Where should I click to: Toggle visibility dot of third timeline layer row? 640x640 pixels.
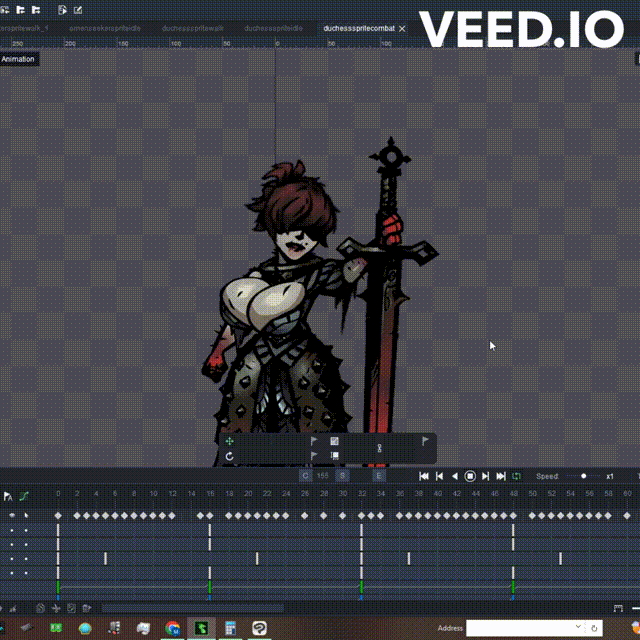[x=12, y=559]
